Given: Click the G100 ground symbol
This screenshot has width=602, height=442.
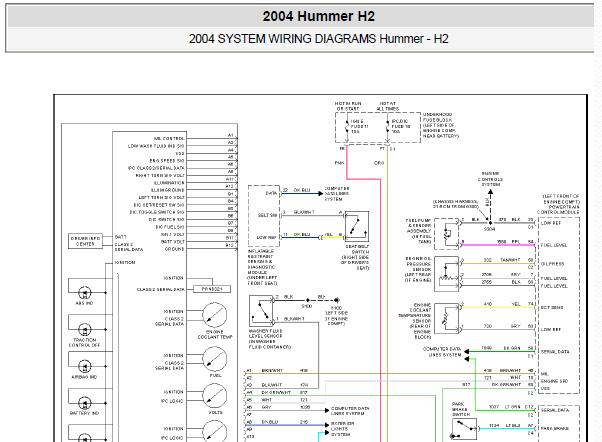Looking at the screenshot, I should (337, 300).
